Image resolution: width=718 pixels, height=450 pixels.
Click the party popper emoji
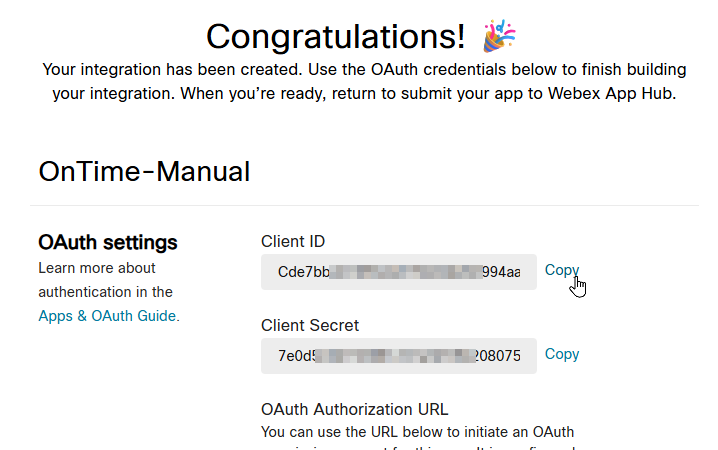tap(499, 36)
